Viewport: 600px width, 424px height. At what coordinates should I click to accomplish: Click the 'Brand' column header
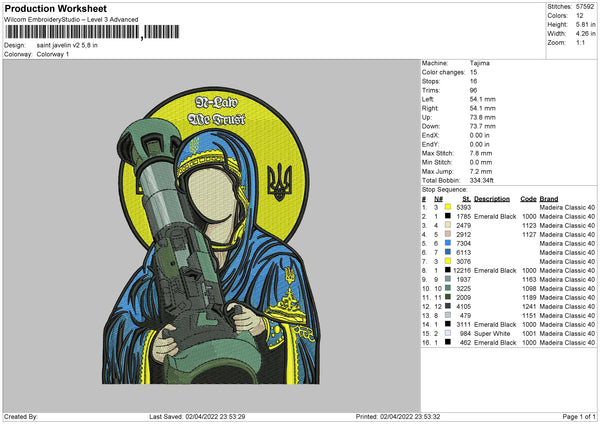click(549, 199)
